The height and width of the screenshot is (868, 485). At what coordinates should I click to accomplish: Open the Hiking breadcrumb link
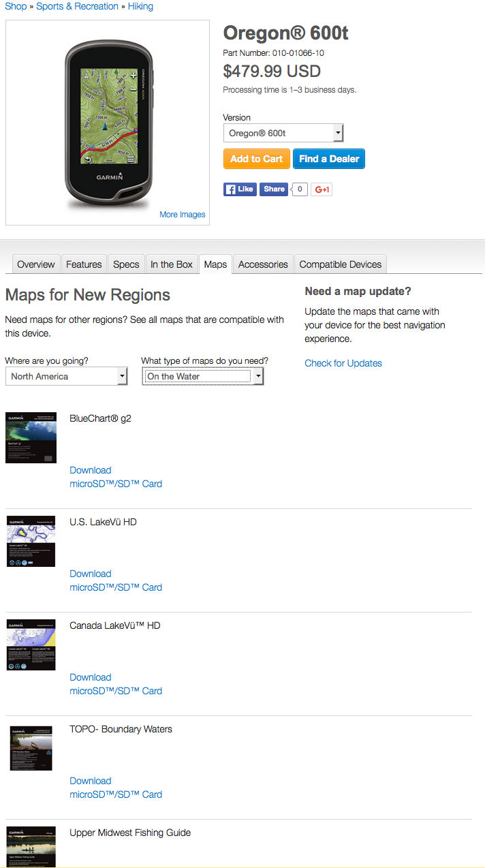point(140,6)
